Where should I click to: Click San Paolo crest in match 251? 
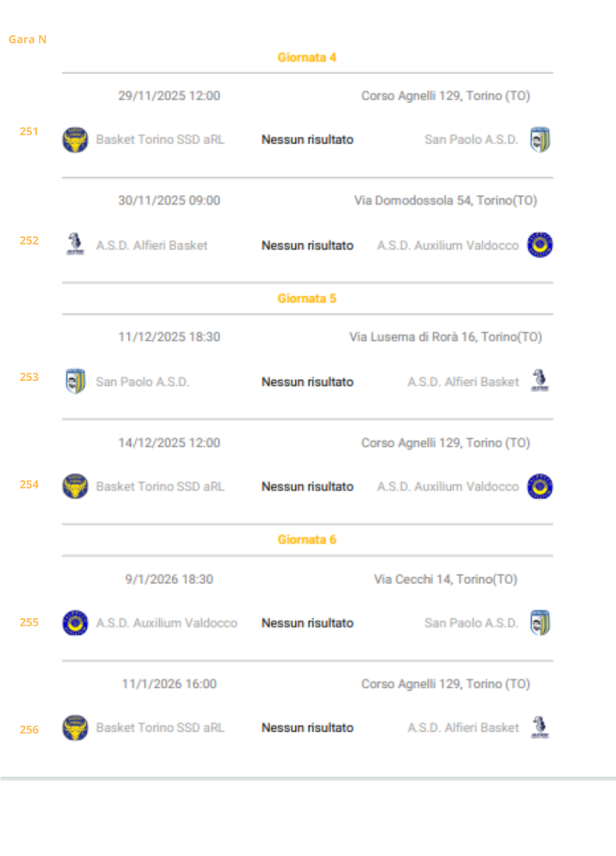540,140
